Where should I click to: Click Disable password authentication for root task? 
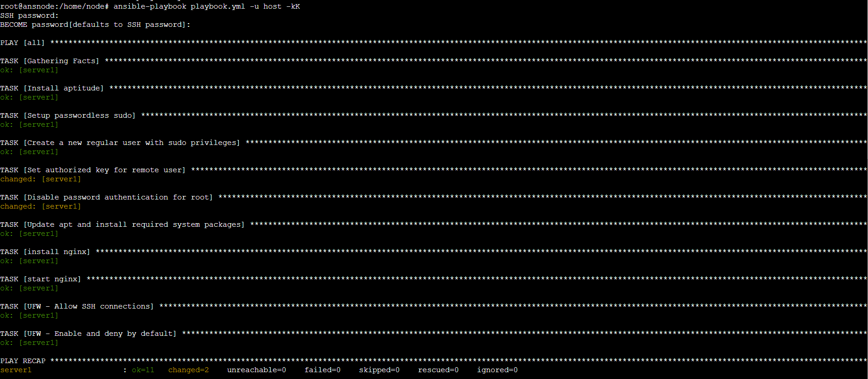click(107, 197)
